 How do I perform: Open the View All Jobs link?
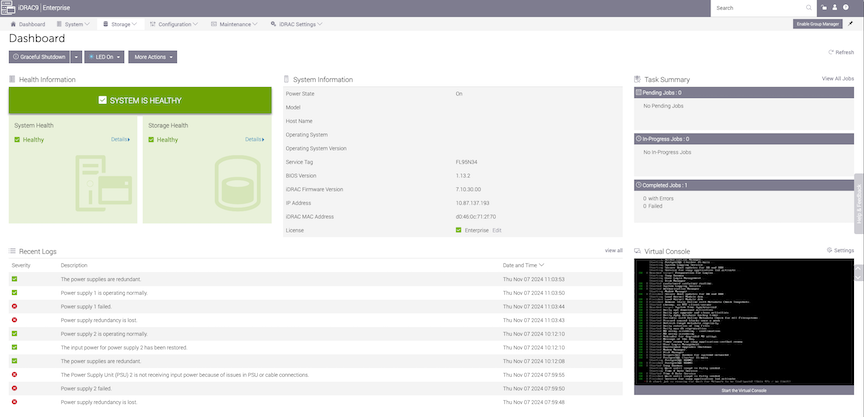(x=837, y=78)
